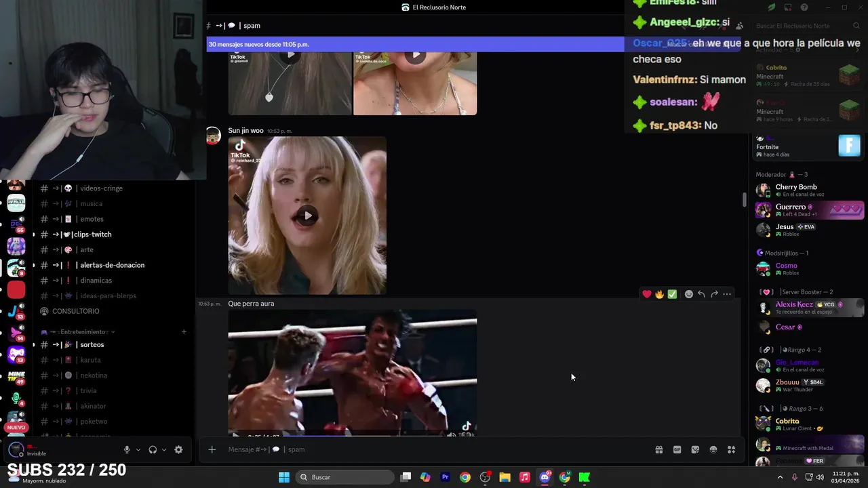Open Cosmo member profile
The width and height of the screenshot is (868, 488).
[808, 268]
